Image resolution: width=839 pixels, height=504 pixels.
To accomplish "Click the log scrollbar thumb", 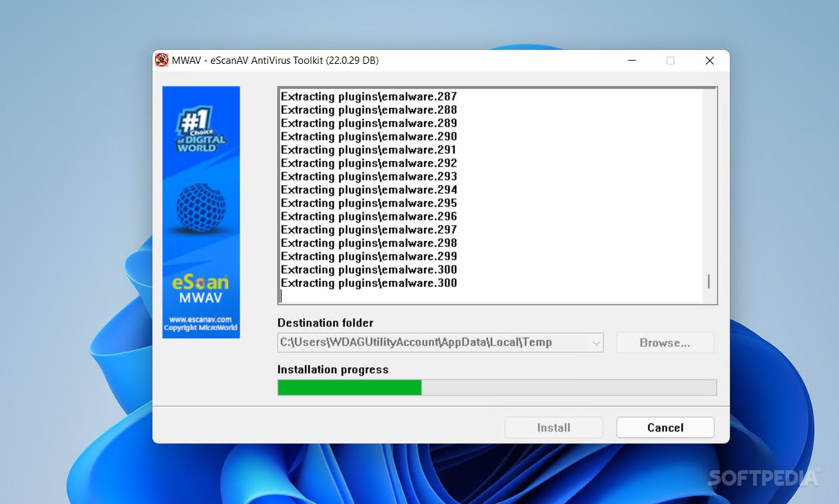I will click(708, 281).
